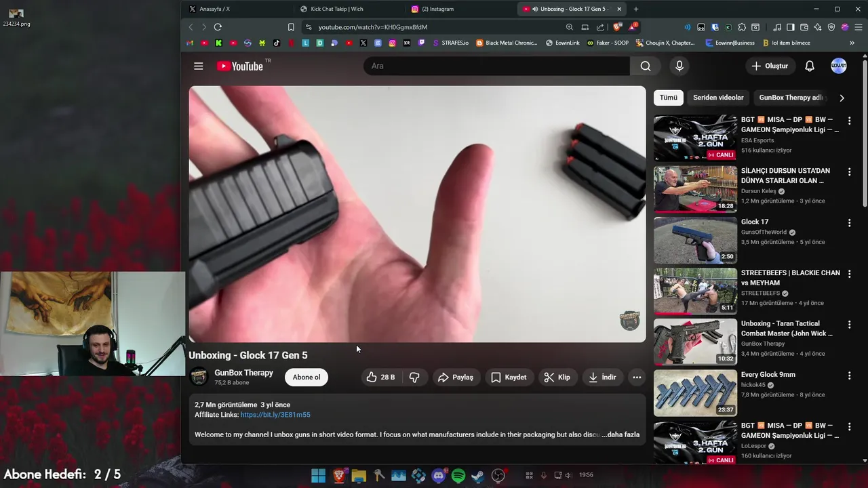The image size is (868, 488).
Task: Bookmark this page with the bookmark icon
Action: click(x=291, y=27)
